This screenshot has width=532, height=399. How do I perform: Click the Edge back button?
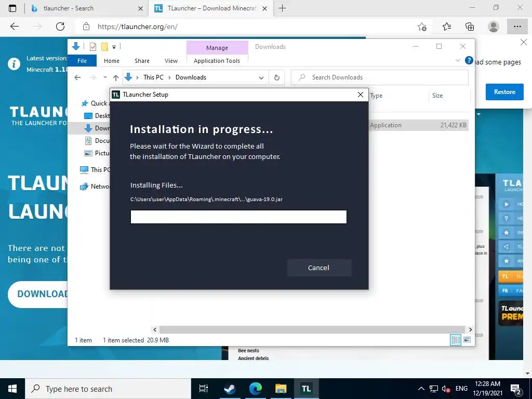point(15,26)
